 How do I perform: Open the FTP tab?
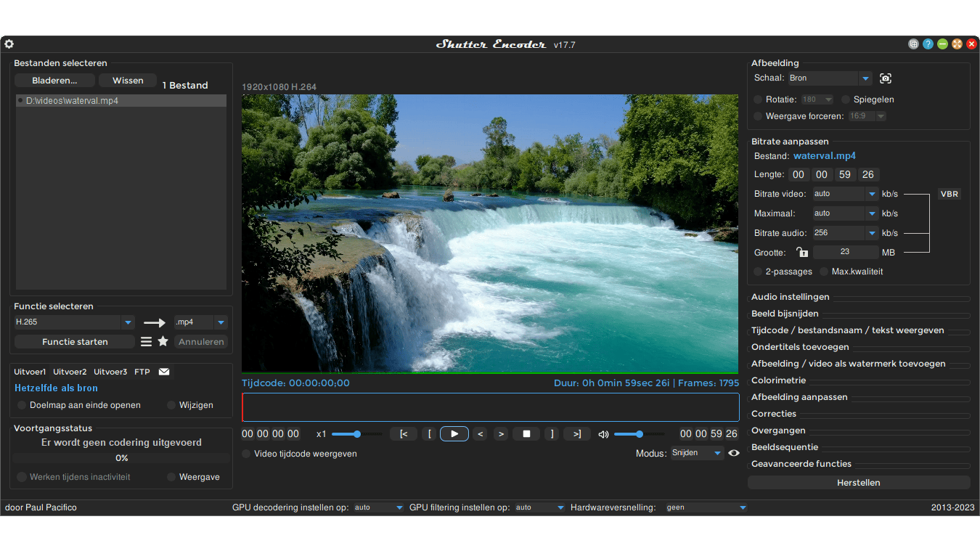142,372
